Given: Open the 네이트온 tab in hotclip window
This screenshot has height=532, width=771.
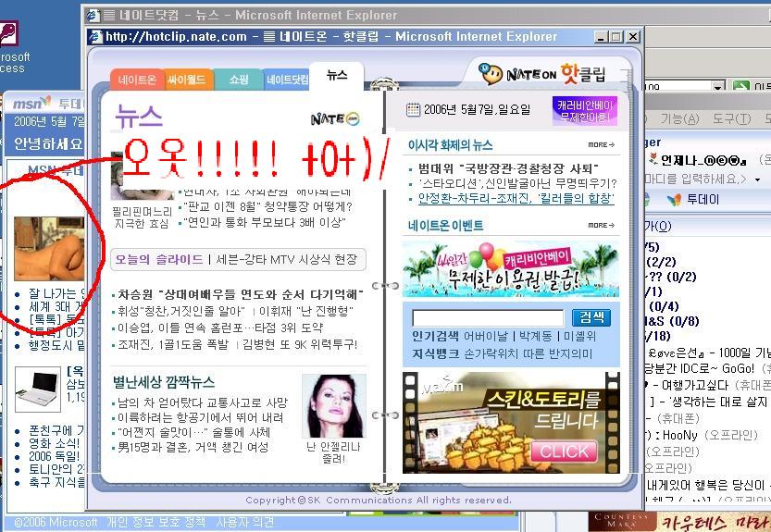Looking at the screenshot, I should [x=137, y=80].
